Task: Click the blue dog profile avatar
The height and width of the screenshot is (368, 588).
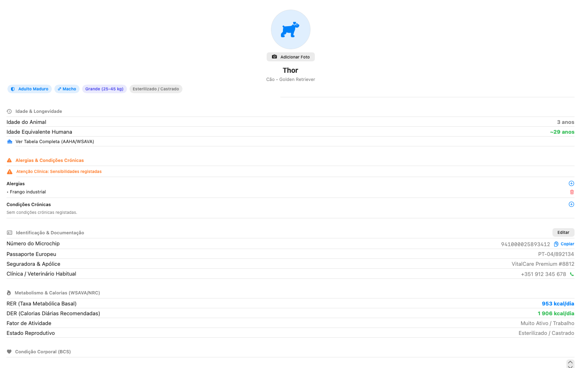Action: pyautogui.click(x=291, y=29)
